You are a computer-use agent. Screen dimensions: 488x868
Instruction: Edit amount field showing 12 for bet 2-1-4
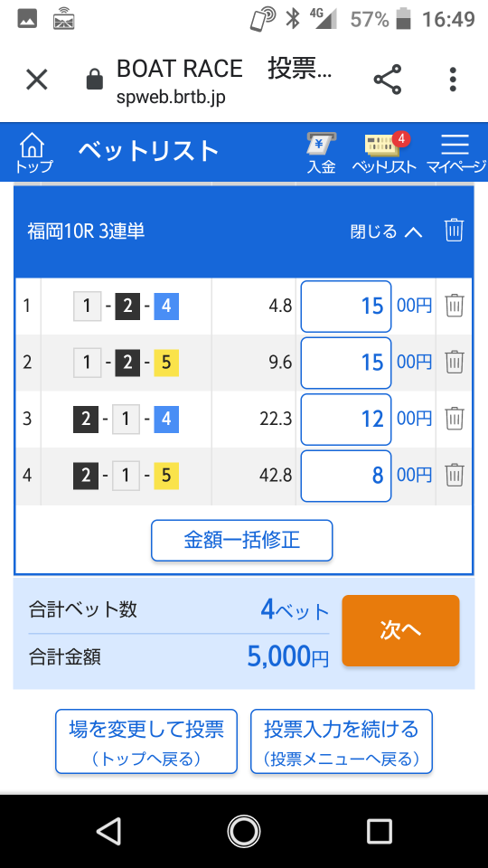click(346, 419)
